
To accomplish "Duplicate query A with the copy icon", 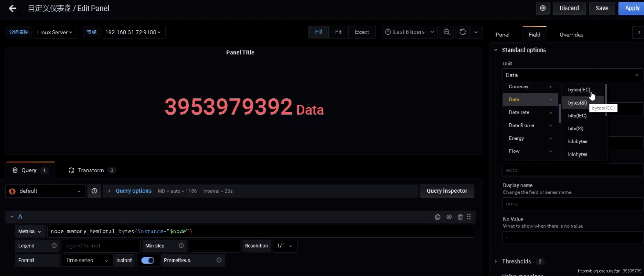I will click(x=438, y=217).
